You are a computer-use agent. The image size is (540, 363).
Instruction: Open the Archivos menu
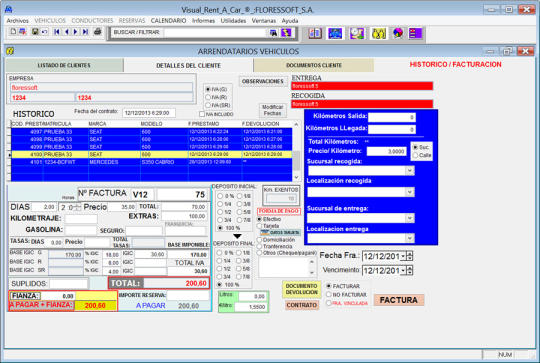[x=18, y=21]
